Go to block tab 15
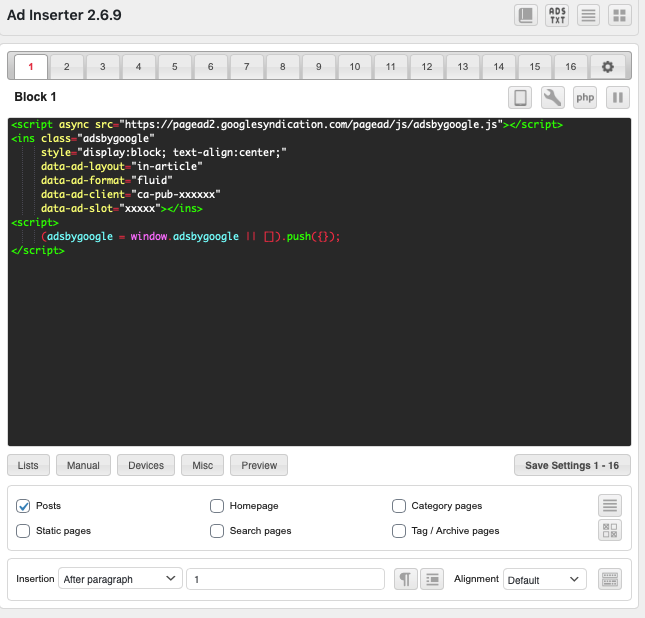645x618 pixels. pos(535,67)
